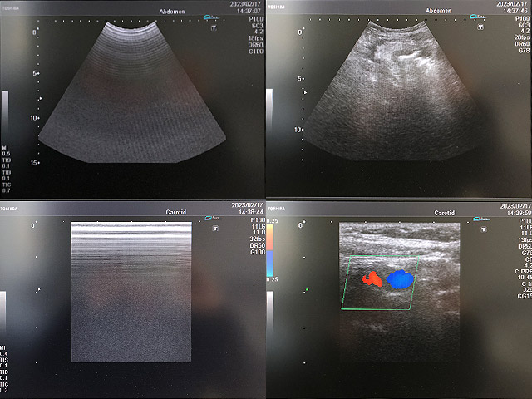The width and height of the screenshot is (532, 399).
Task: Click the G100 gain value in the top-left panel
Action: coord(257,52)
